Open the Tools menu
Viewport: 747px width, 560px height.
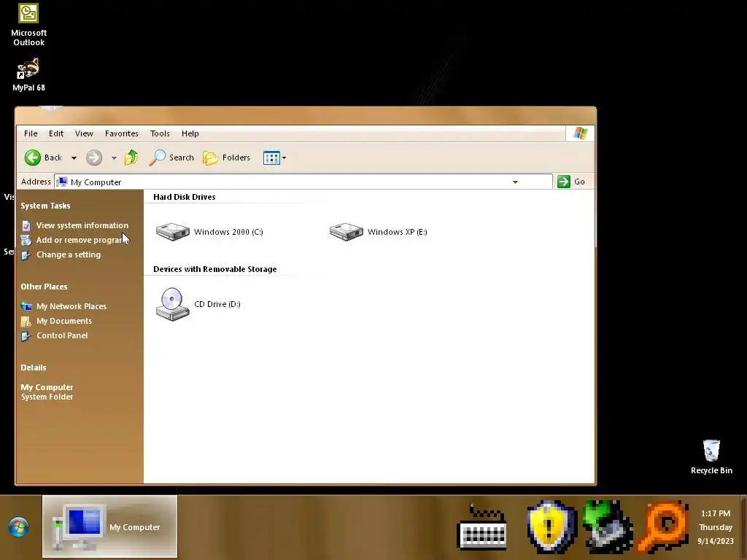160,133
